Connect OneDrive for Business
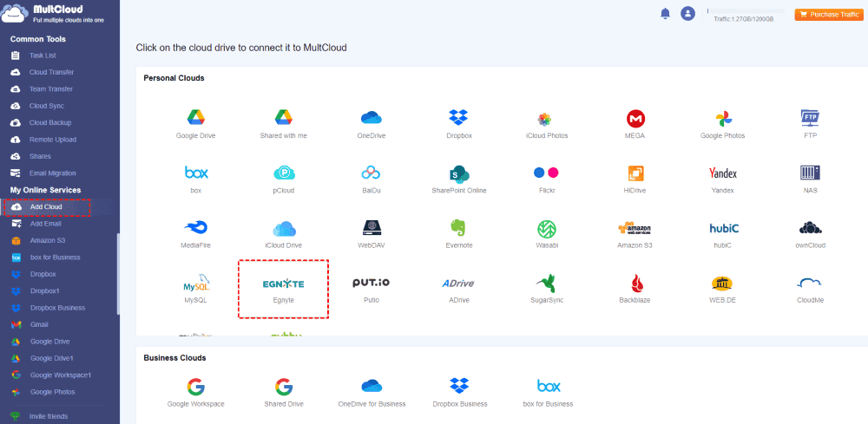 pyautogui.click(x=372, y=393)
